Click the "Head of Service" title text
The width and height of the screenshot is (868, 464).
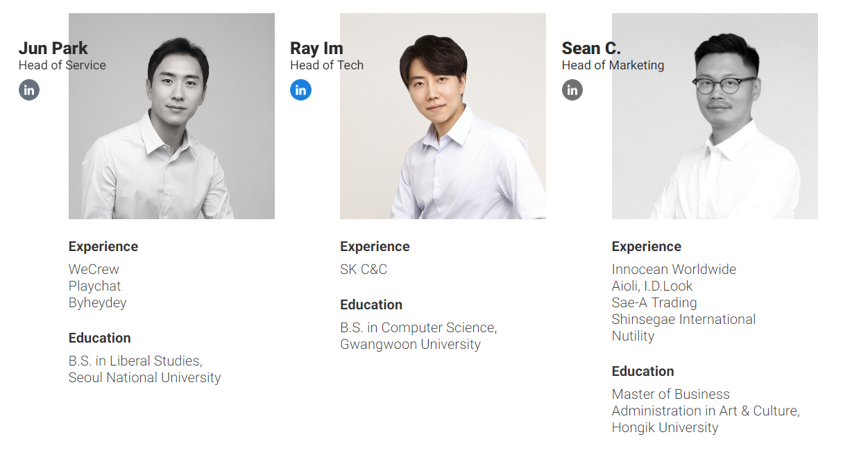62,65
